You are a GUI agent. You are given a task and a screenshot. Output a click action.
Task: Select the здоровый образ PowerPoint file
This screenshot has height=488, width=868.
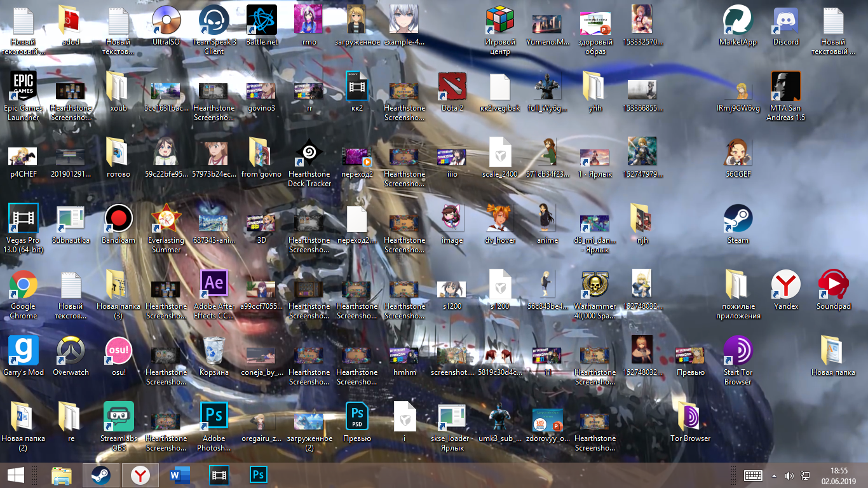click(x=595, y=24)
